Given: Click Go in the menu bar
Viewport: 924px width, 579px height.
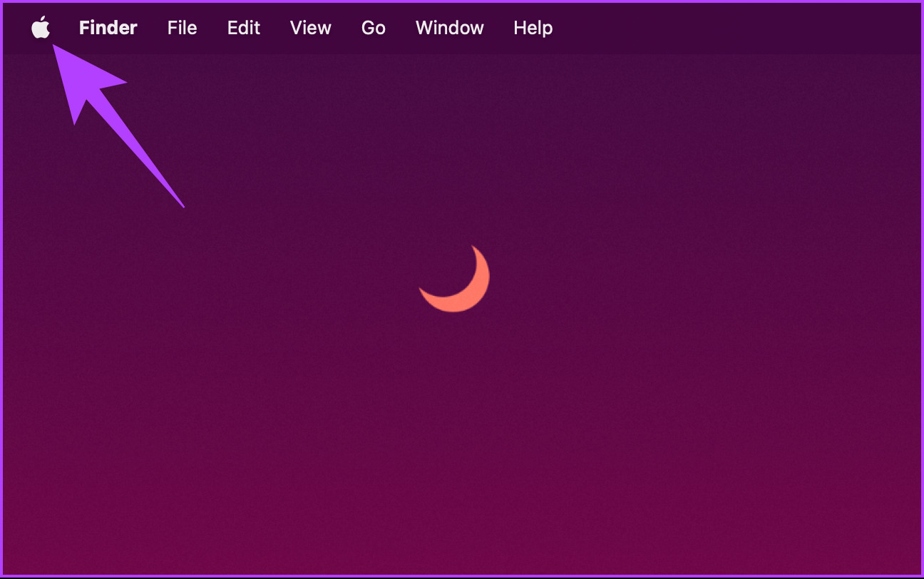Looking at the screenshot, I should [x=373, y=28].
